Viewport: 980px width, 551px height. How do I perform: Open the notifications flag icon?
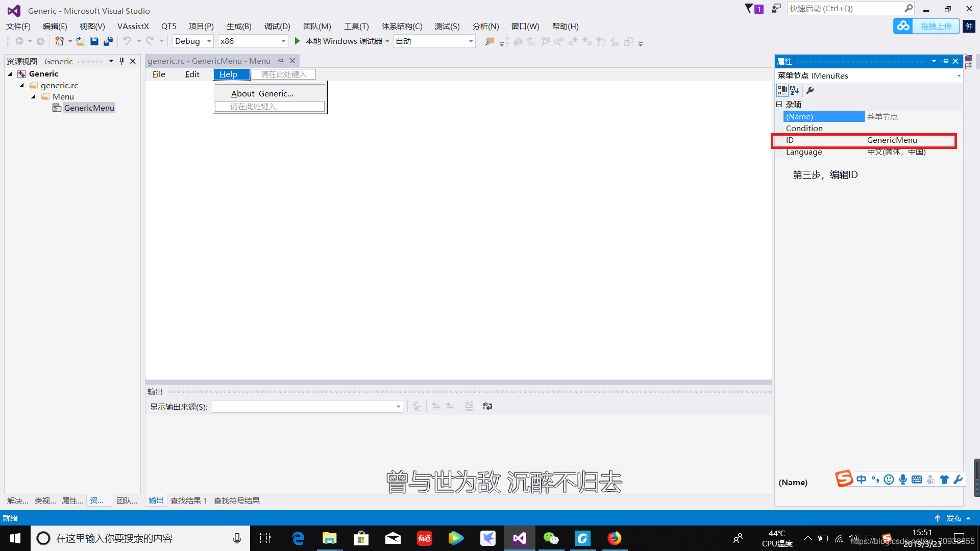(753, 9)
